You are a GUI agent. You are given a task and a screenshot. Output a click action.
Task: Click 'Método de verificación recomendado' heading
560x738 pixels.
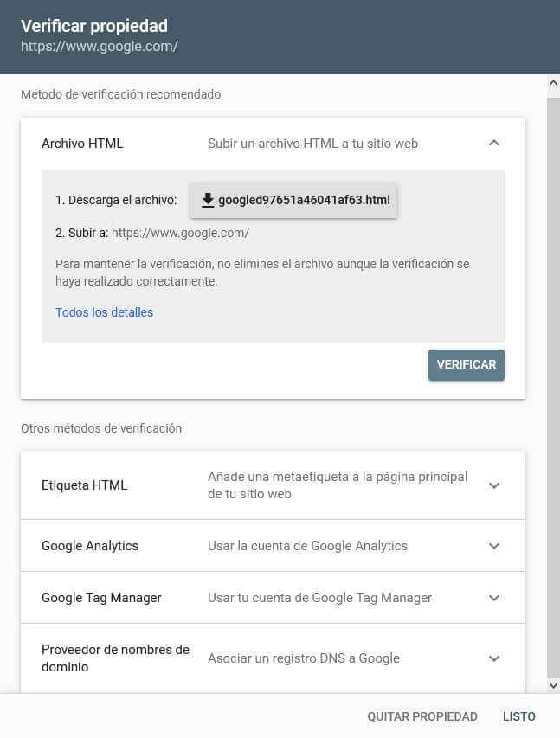click(x=120, y=94)
